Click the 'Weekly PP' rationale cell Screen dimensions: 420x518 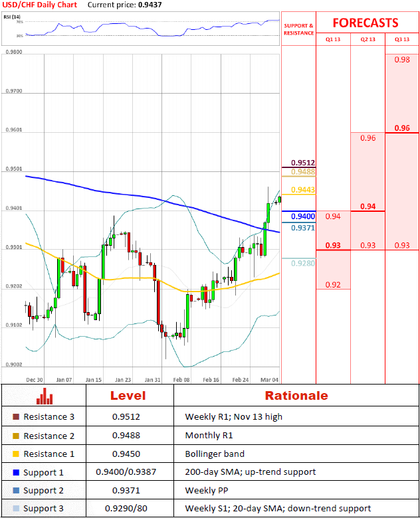click(207, 491)
